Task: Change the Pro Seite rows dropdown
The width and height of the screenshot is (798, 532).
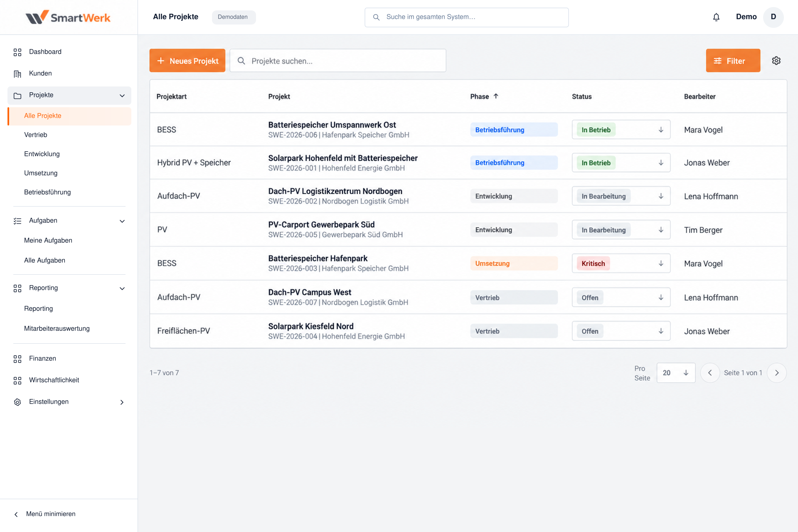Action: point(676,373)
